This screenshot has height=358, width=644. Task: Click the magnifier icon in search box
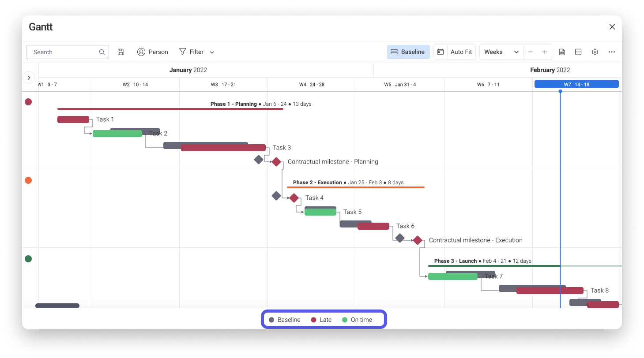[x=102, y=52]
